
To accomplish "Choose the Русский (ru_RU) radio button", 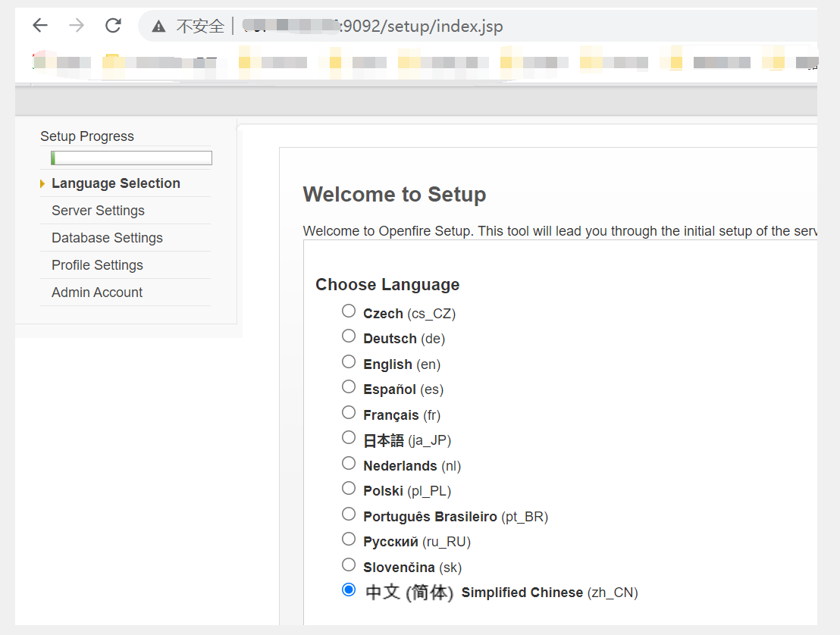I will tap(349, 540).
